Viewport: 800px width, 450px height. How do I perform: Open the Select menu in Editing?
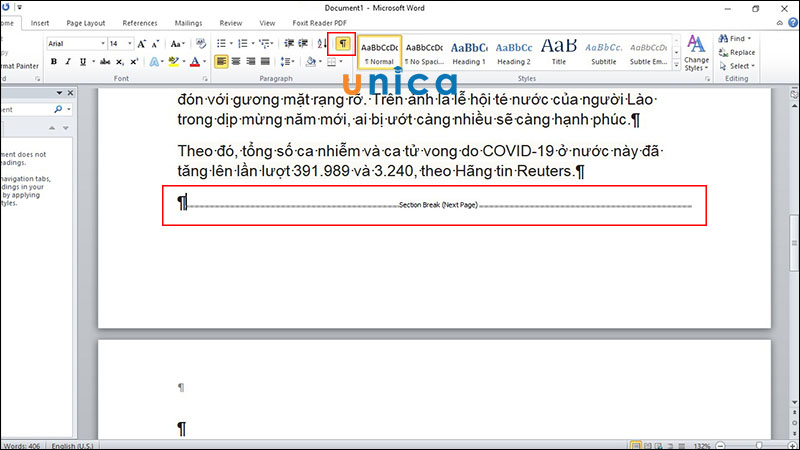(x=737, y=66)
